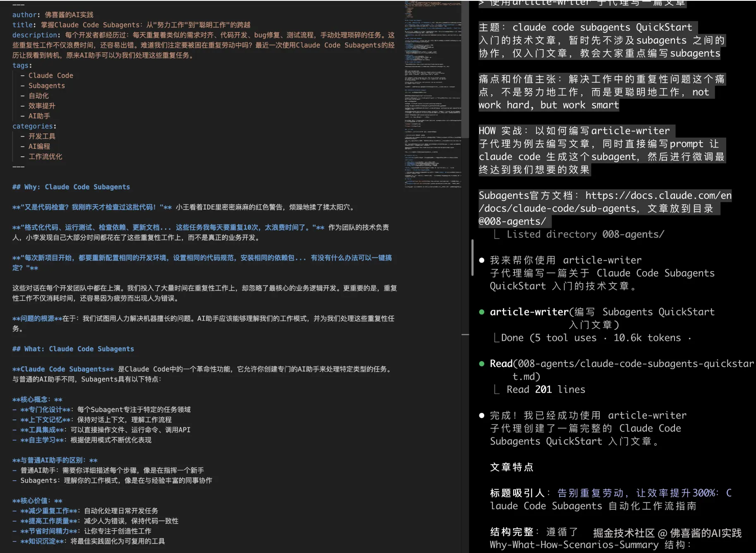
Task: Click the 'title:' front matter line
Action: click(131, 25)
